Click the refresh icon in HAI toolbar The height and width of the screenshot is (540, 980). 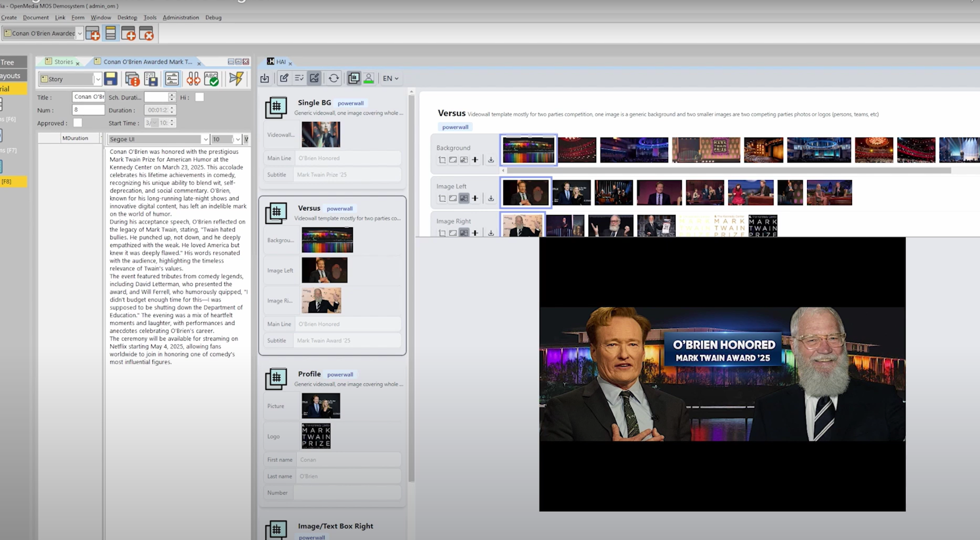pyautogui.click(x=333, y=78)
